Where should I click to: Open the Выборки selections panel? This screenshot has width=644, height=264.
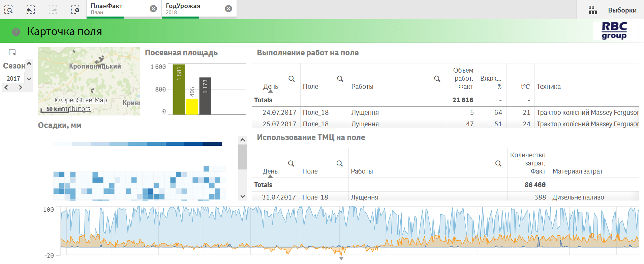(x=612, y=10)
